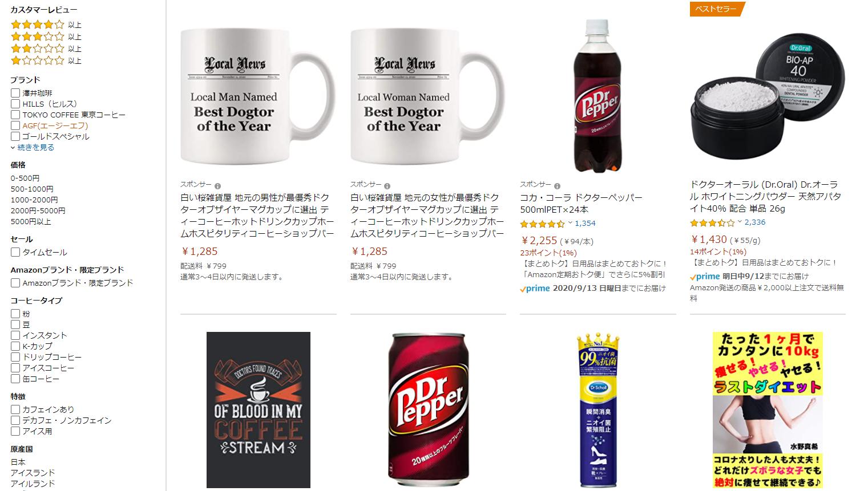Screen dimensions: 868x491
Task: Click the sponsor info icon under first mug
Action: pyautogui.click(x=217, y=186)
